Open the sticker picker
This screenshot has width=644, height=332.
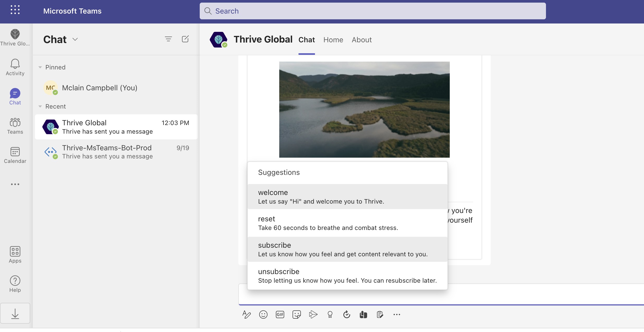(297, 315)
